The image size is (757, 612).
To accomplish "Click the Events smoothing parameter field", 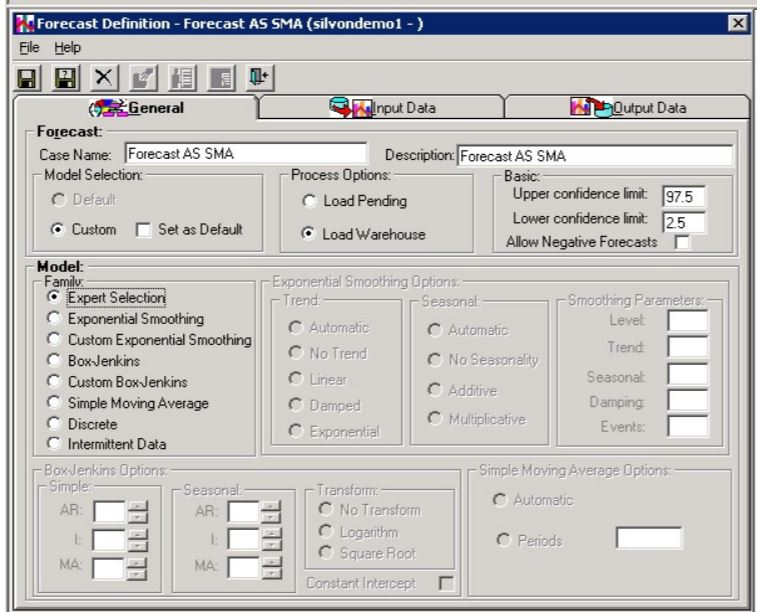I will coord(688,426).
